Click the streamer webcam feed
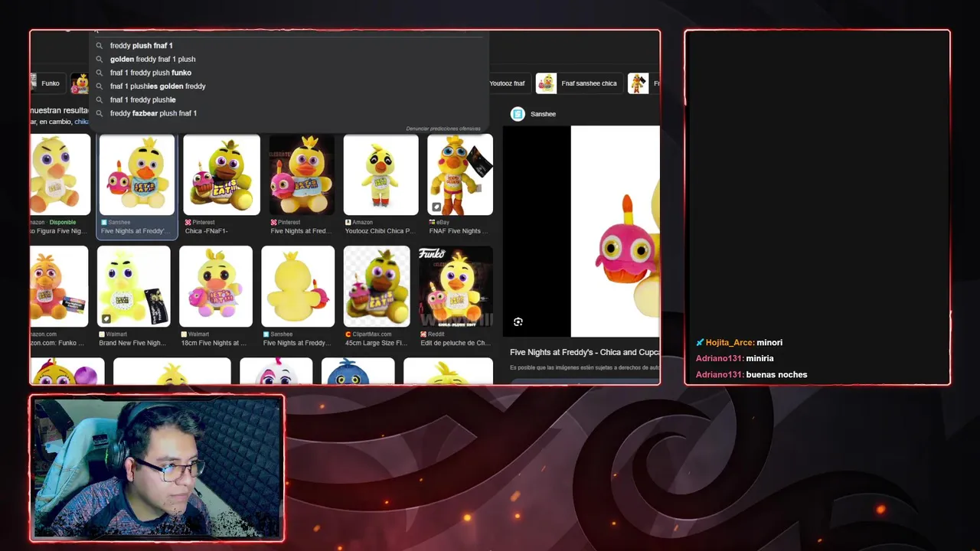The width and height of the screenshot is (980, 551). coord(157,468)
